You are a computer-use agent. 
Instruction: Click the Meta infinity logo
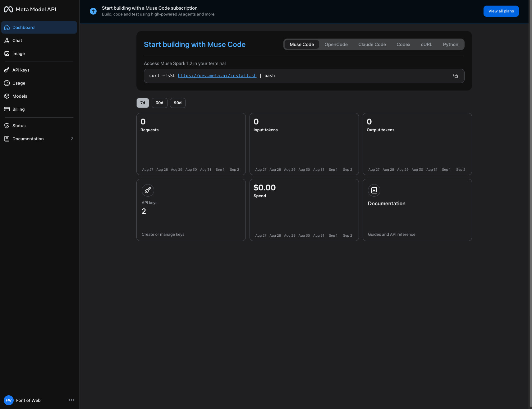pyautogui.click(x=8, y=9)
